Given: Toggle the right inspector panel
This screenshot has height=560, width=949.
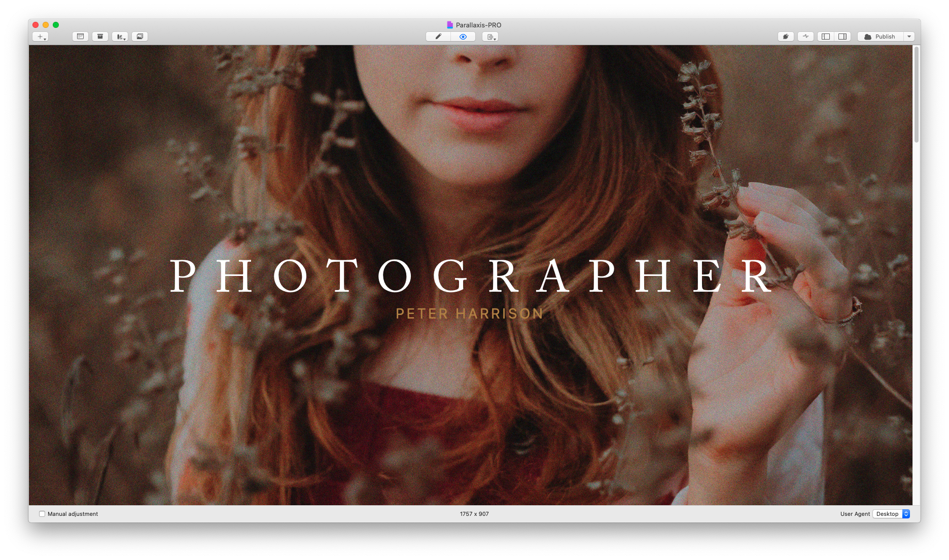Looking at the screenshot, I should point(842,37).
